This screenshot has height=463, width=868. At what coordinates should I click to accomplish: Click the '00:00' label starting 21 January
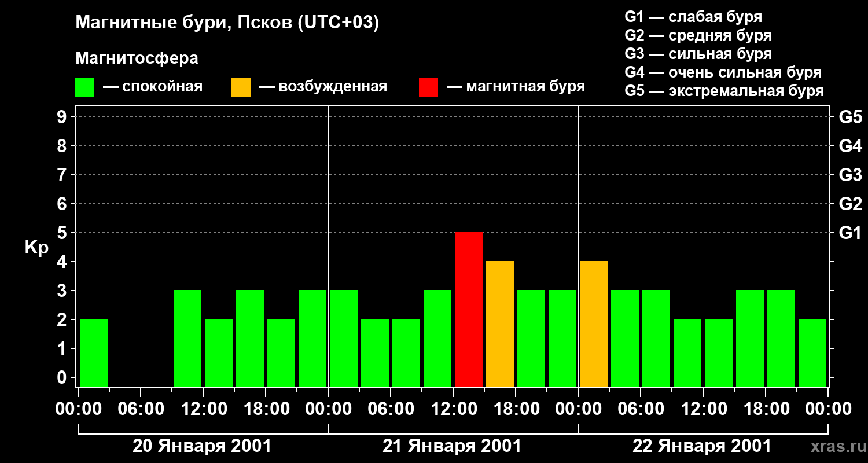328,409
